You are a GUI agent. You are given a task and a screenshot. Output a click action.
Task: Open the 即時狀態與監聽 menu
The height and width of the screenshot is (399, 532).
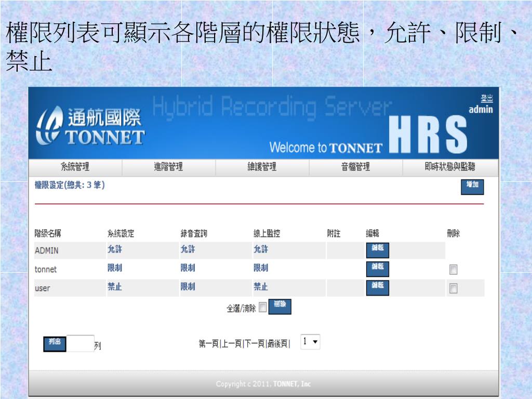[x=450, y=167]
